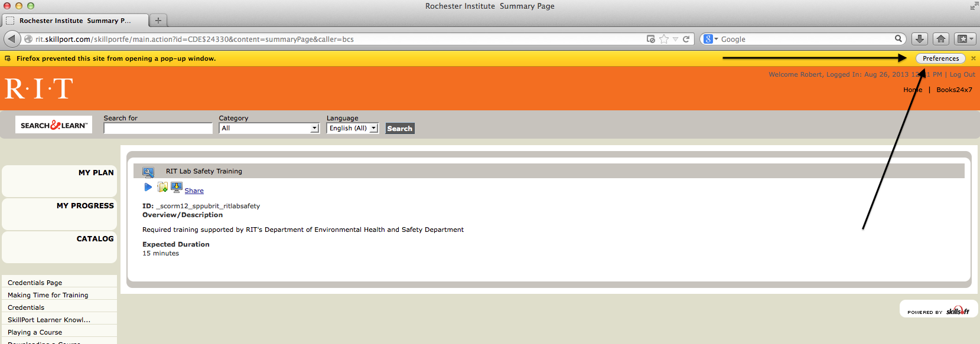This screenshot has width=980, height=344.
Task: Open the Category dropdown
Action: coord(269,128)
